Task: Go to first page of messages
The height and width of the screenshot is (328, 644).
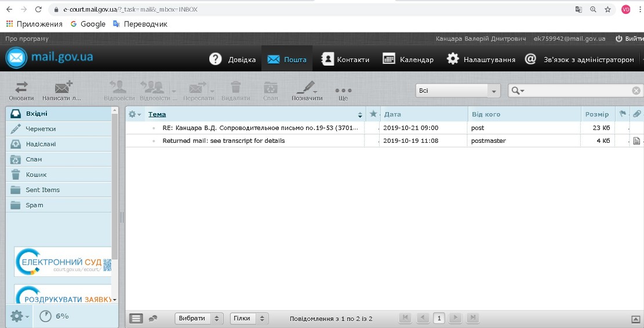Action: pos(405,318)
